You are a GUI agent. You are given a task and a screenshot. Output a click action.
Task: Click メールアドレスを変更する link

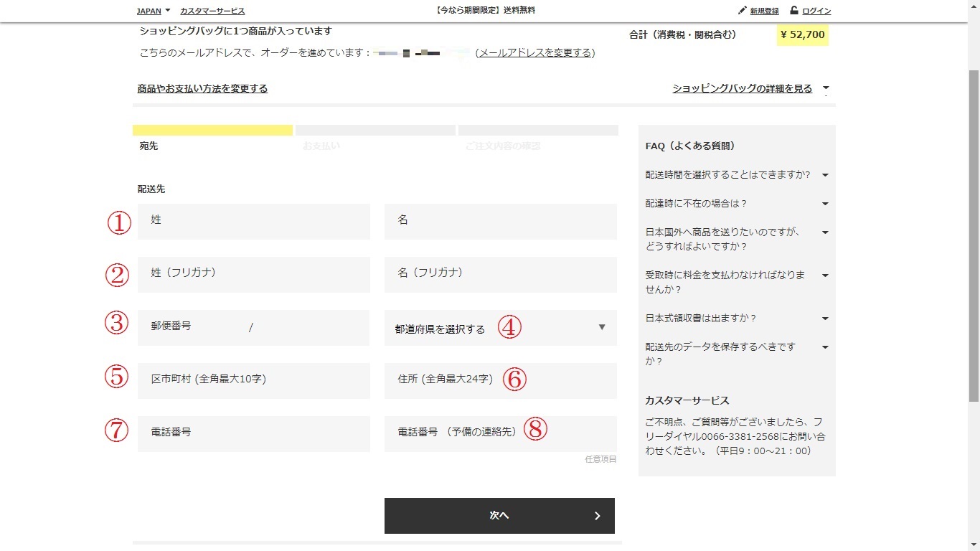[x=535, y=52]
